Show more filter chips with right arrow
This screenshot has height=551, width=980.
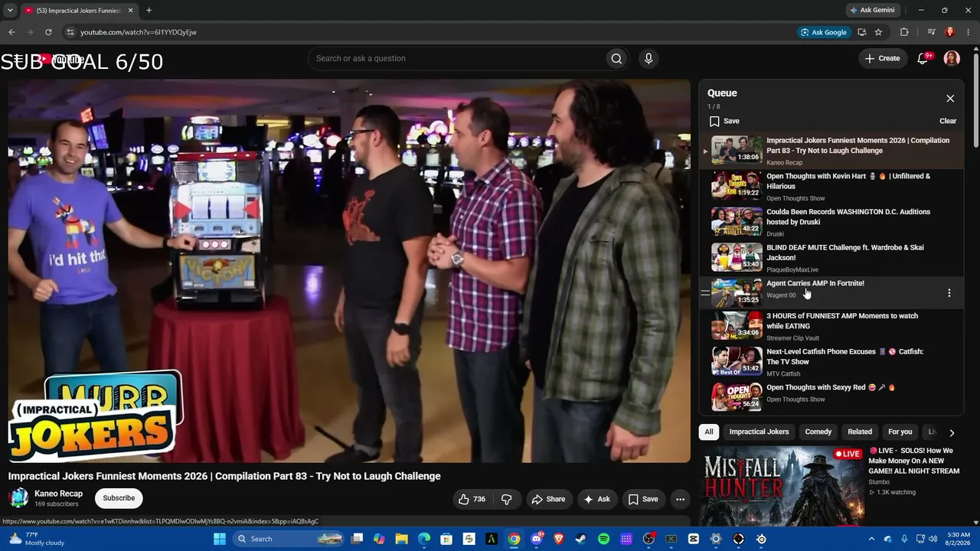(x=952, y=432)
